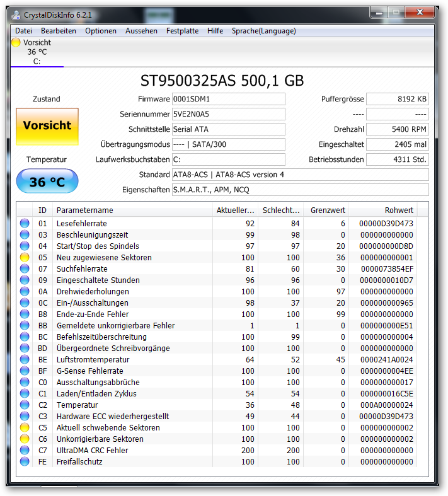Click the blue status icon for Befehlszeitüberschreitung
Viewport: 448px width, 496px height.
pos(25,337)
